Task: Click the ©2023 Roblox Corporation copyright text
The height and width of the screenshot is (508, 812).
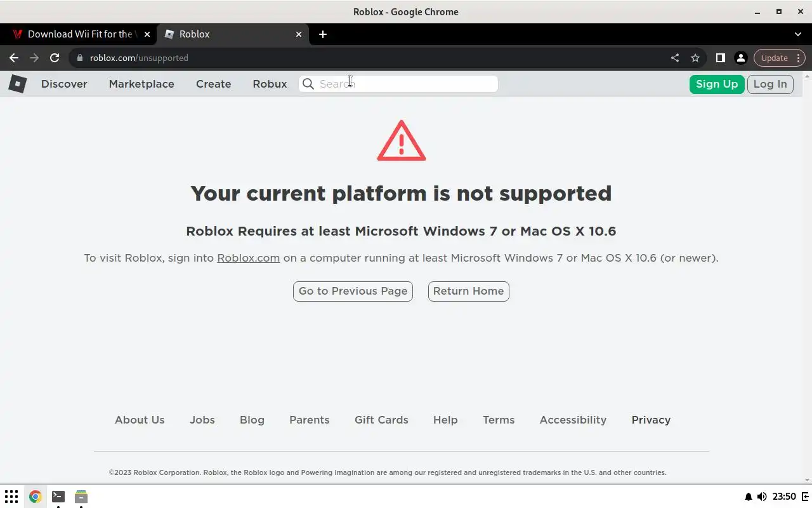Action: click(x=388, y=472)
